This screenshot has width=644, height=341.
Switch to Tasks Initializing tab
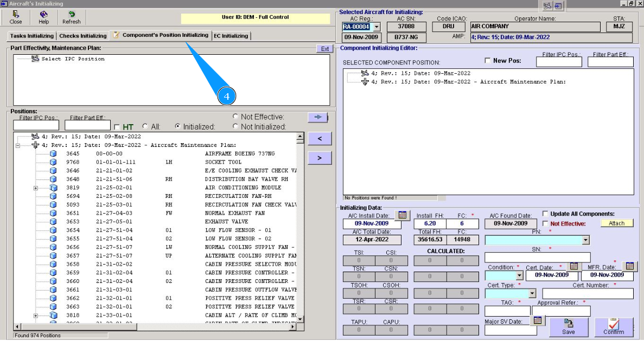tap(31, 36)
